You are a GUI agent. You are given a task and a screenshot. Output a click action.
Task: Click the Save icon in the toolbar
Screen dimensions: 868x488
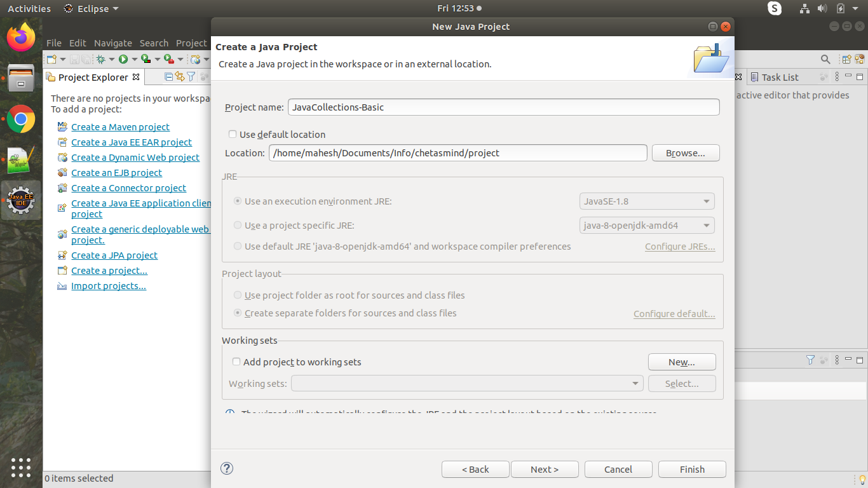click(x=74, y=59)
